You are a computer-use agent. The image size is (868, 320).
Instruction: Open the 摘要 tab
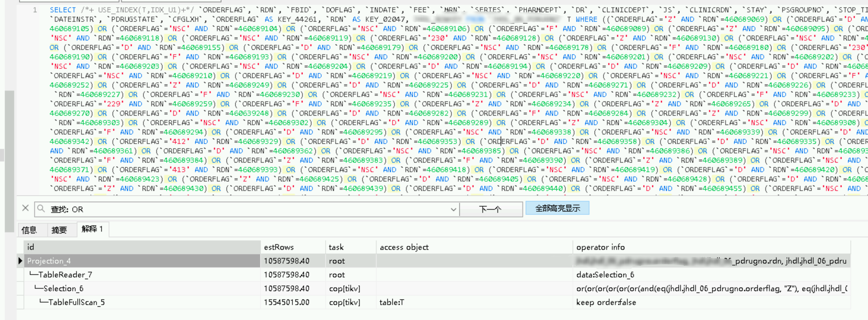tap(59, 230)
